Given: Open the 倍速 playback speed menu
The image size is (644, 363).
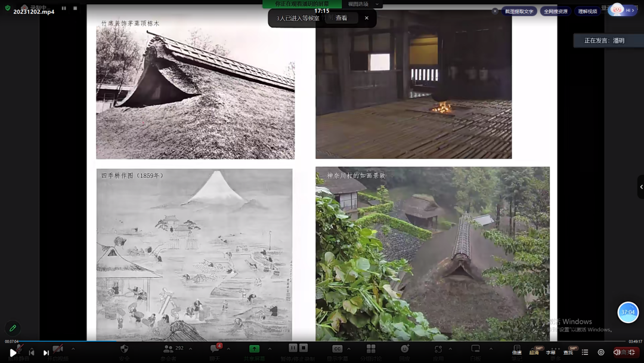Looking at the screenshot, I should (516, 352).
